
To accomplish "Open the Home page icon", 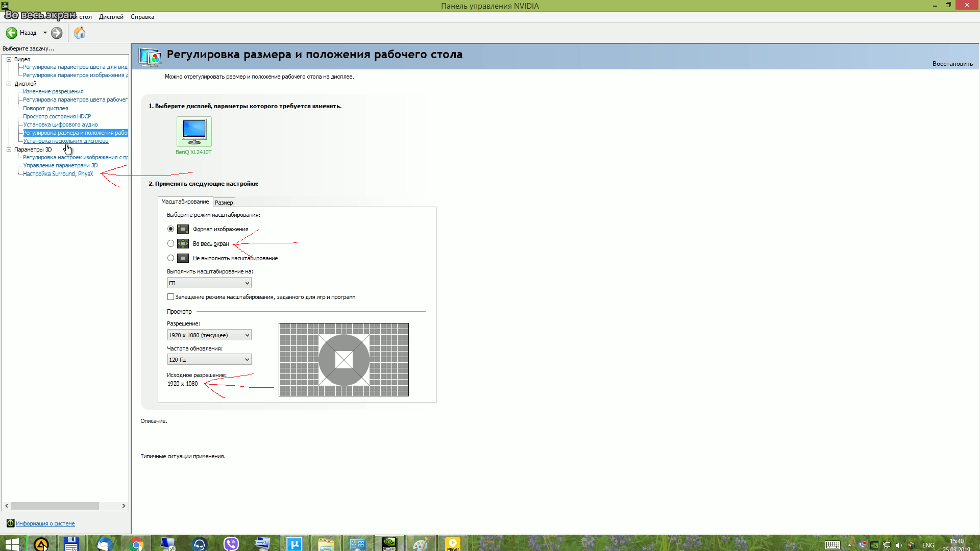I will click(80, 33).
